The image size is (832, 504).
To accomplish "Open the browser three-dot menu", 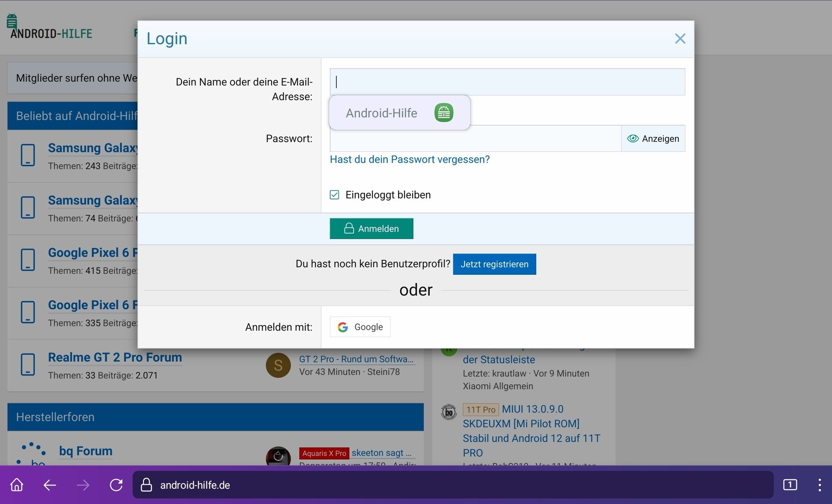I will pos(819,484).
